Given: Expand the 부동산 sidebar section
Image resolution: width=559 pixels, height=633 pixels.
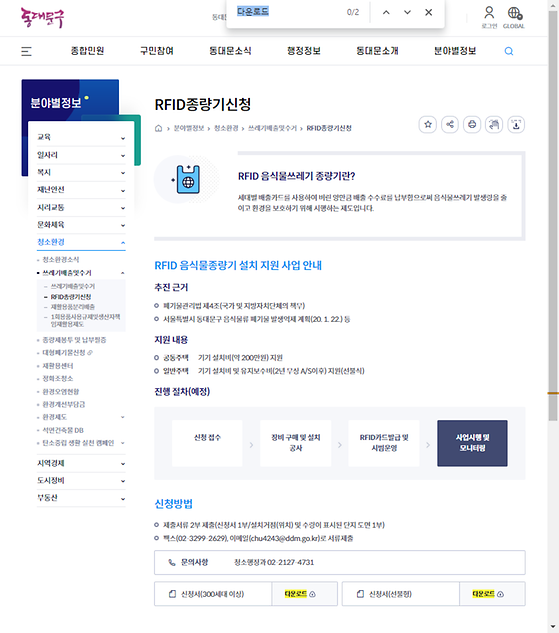Looking at the screenshot, I should (81, 498).
